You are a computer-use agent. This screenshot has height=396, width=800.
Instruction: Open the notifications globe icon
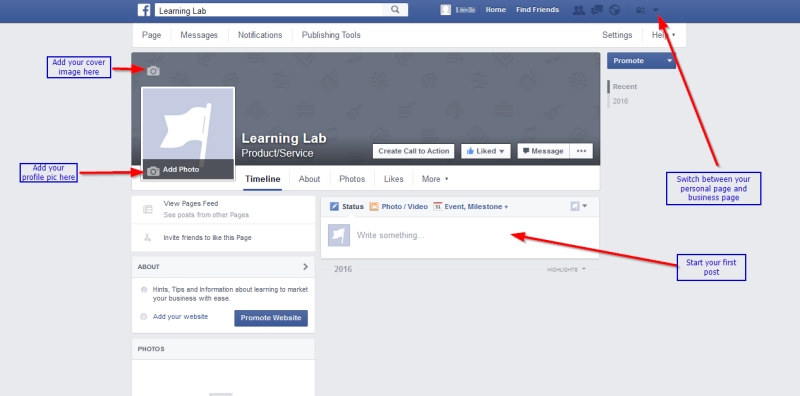tap(615, 10)
